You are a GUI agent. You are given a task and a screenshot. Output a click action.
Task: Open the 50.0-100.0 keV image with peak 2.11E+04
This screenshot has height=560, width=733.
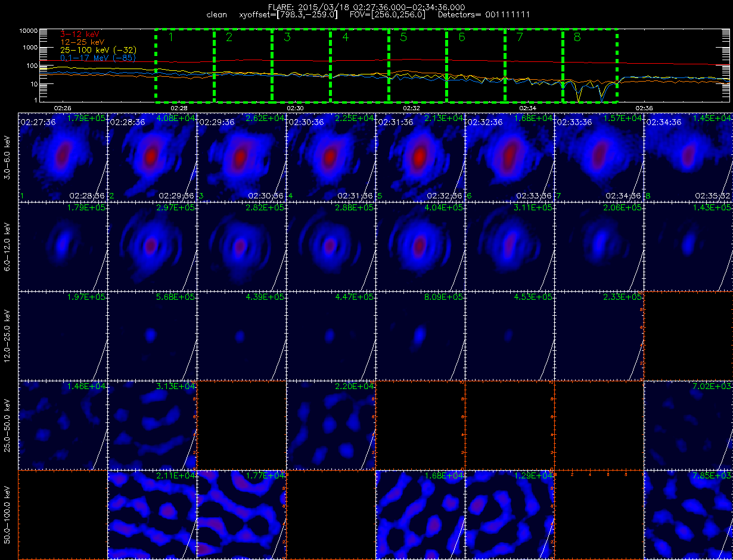(x=152, y=514)
